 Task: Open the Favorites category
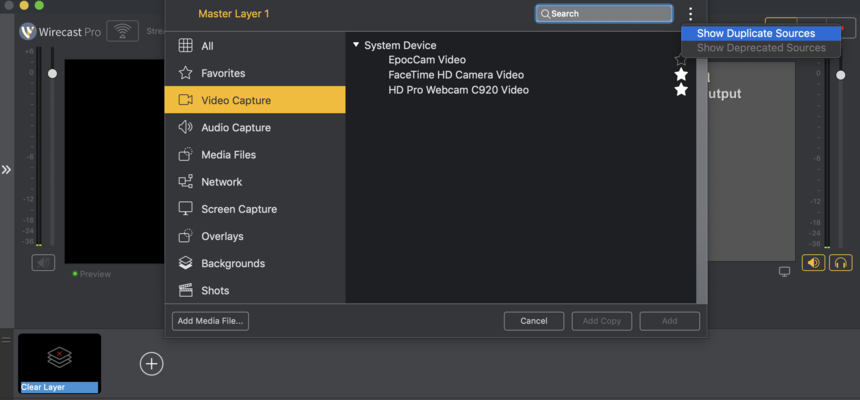tap(255, 73)
